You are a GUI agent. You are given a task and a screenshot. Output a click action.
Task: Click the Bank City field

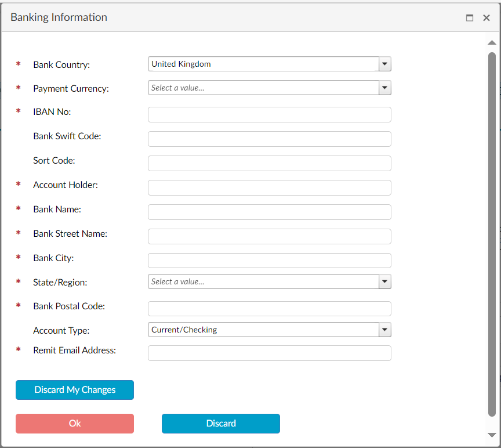269,261
